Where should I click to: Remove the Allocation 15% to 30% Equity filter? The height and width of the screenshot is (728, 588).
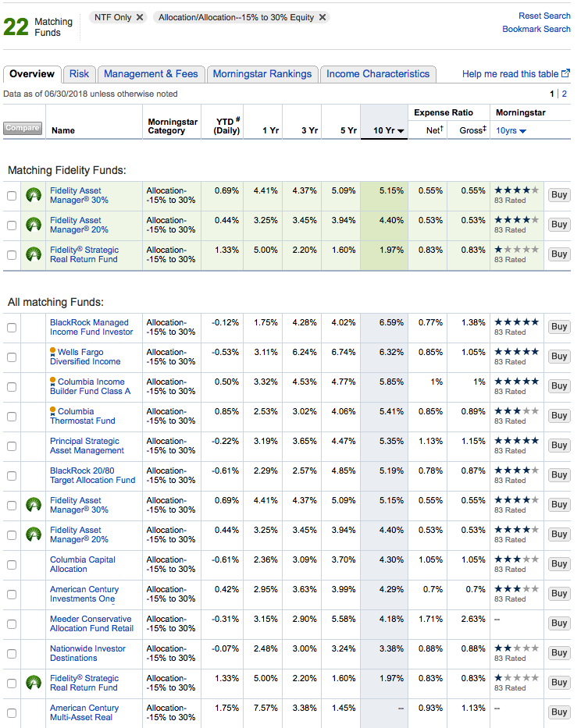point(323,17)
